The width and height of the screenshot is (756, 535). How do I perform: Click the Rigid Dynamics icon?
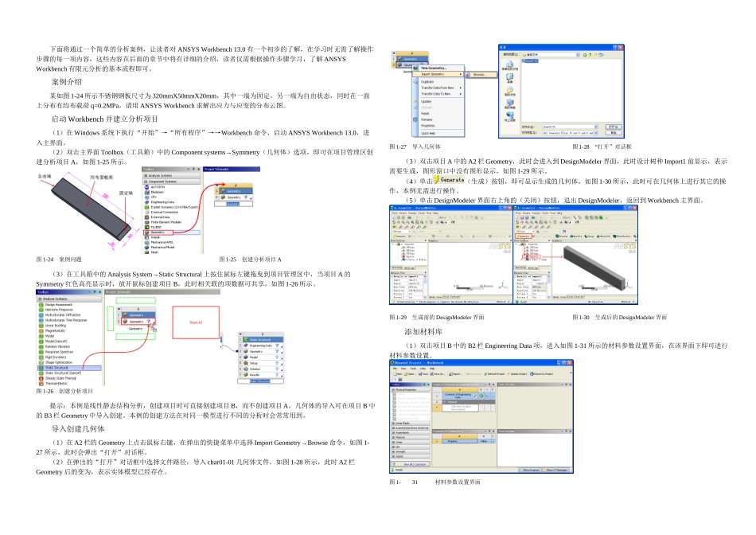pos(41,357)
